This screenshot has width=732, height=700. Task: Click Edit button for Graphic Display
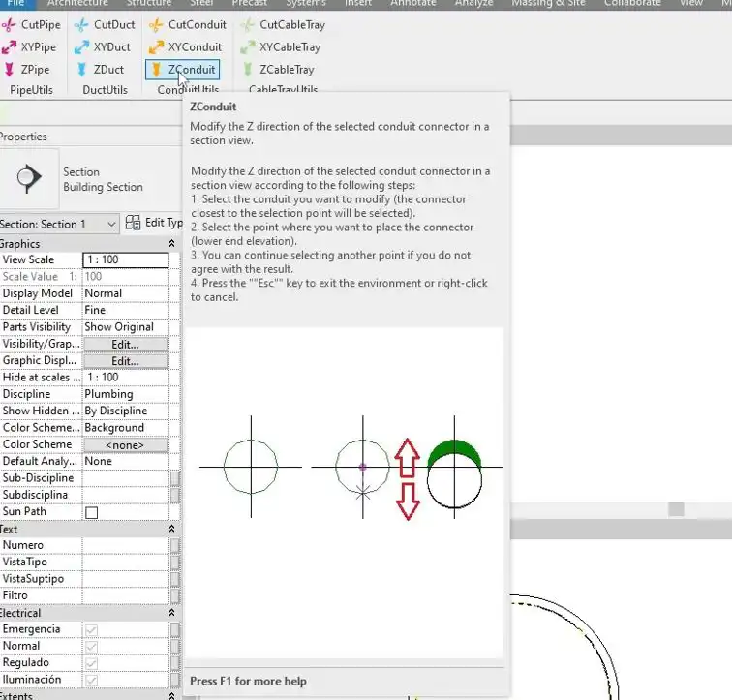[126, 361]
